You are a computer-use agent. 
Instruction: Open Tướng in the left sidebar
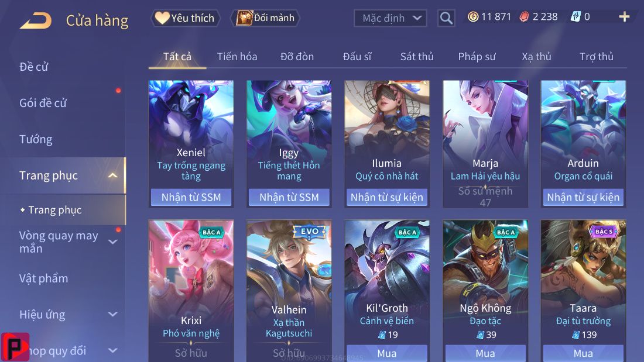36,140
